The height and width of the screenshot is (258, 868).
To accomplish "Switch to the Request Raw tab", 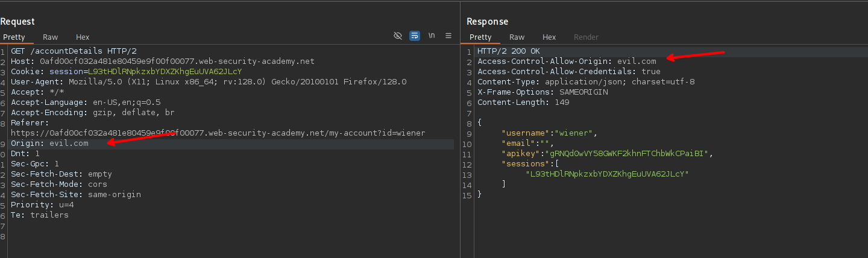I will (x=50, y=37).
